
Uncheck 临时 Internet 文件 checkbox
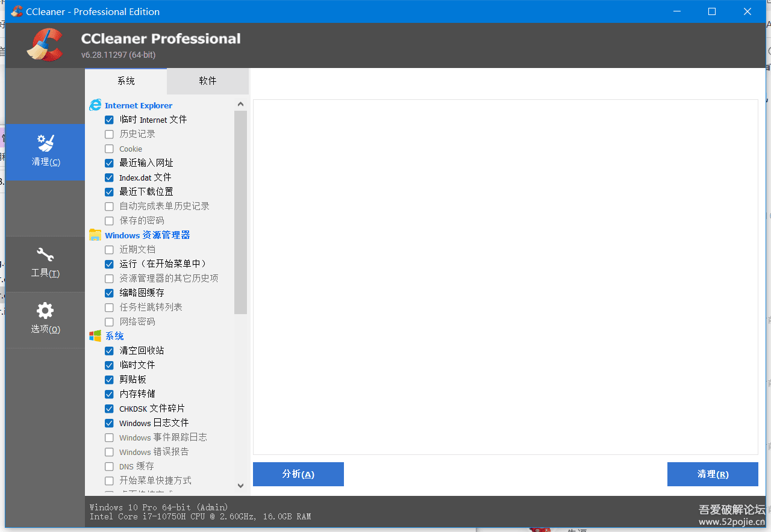[109, 120]
